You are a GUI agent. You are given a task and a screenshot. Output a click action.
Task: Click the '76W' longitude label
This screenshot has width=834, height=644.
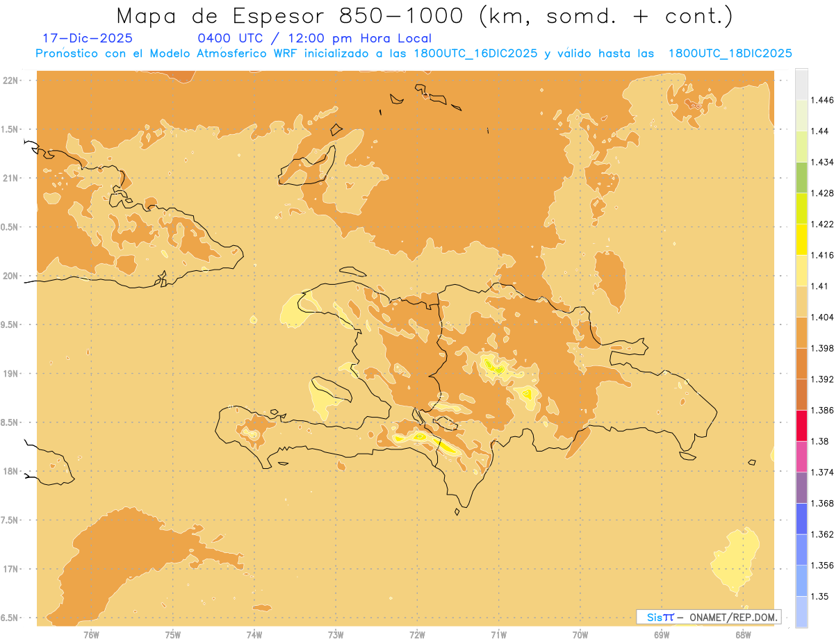click(91, 635)
